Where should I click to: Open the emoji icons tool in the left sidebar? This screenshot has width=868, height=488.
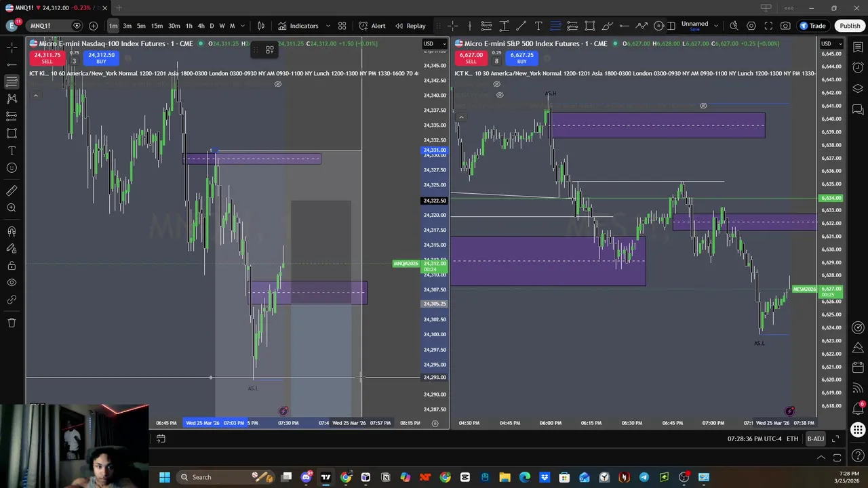pos(12,168)
